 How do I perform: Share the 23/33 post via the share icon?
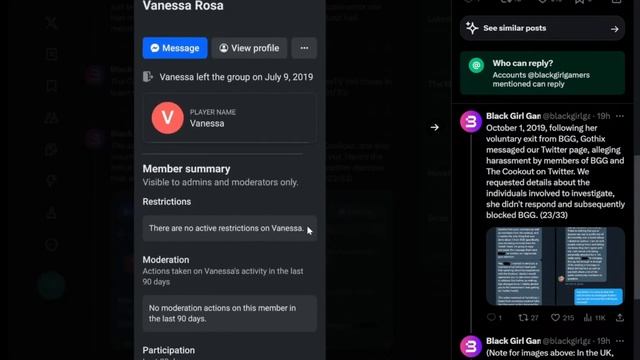click(620, 317)
